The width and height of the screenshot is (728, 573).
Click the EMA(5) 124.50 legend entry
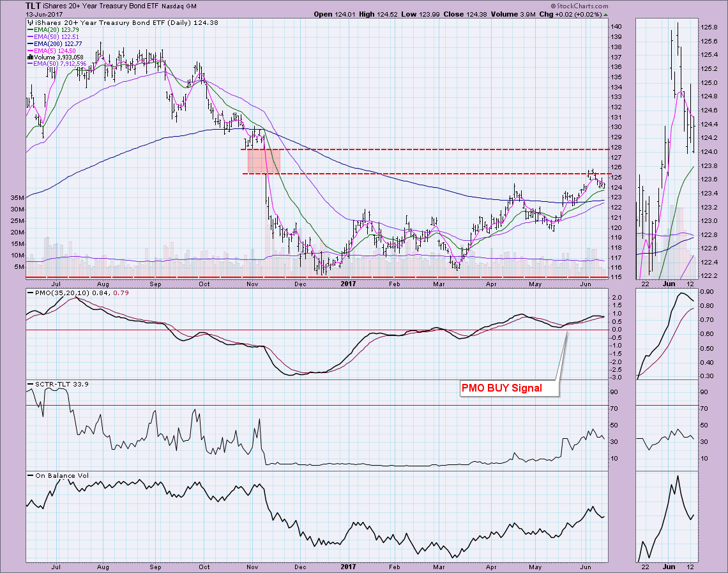pos(51,50)
